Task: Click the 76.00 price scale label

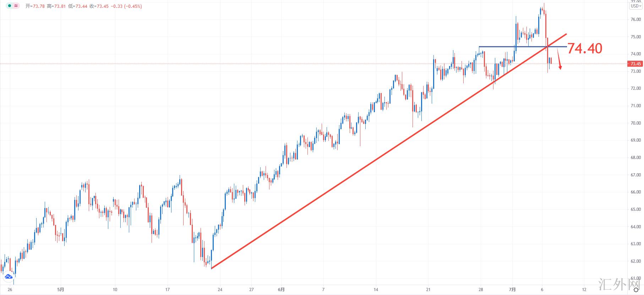Action: click(x=635, y=20)
